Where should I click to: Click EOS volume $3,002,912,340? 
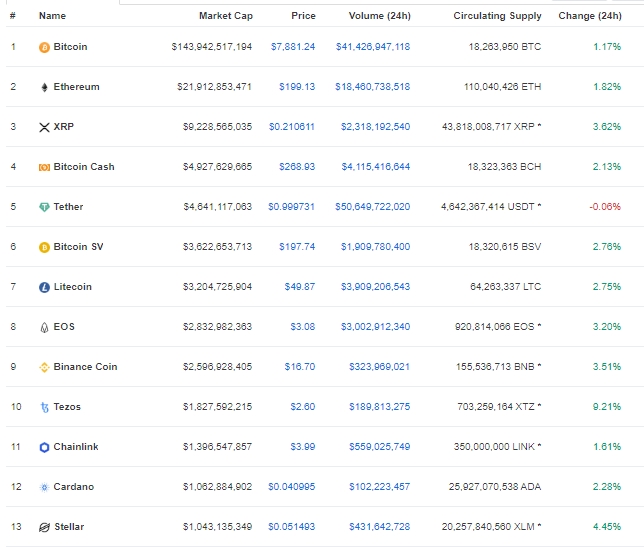point(375,327)
